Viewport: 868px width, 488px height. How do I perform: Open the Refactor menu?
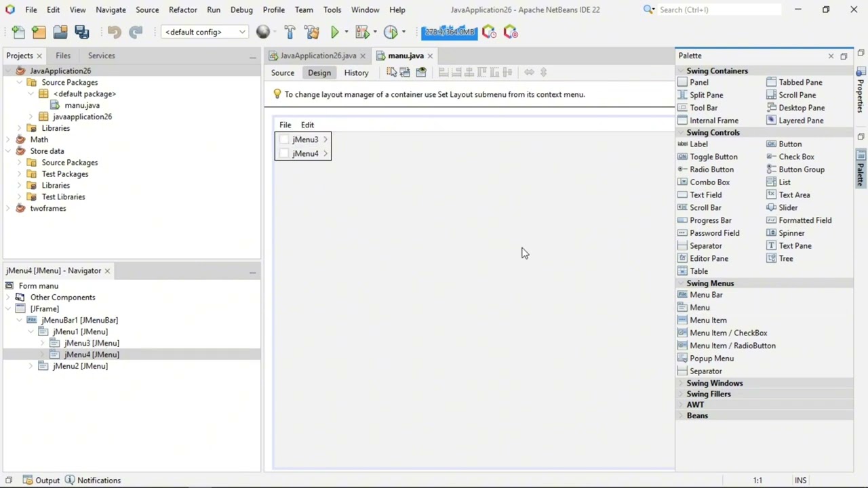(182, 9)
